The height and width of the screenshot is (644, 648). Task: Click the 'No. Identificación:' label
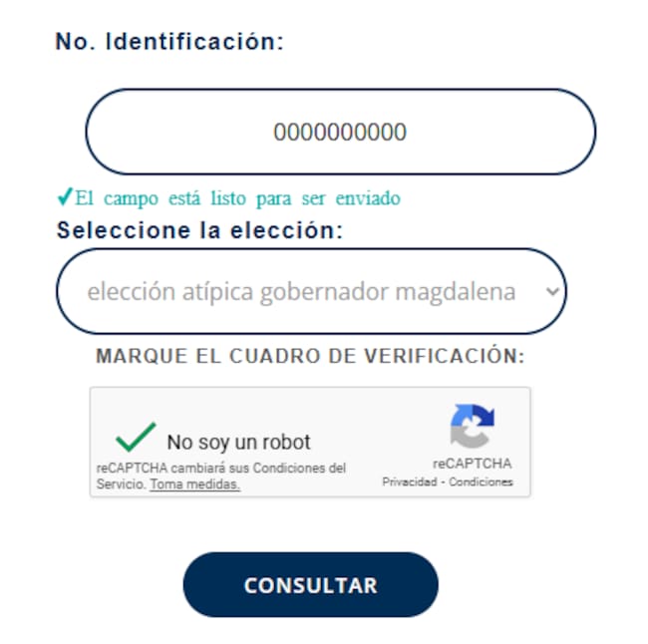(x=169, y=42)
